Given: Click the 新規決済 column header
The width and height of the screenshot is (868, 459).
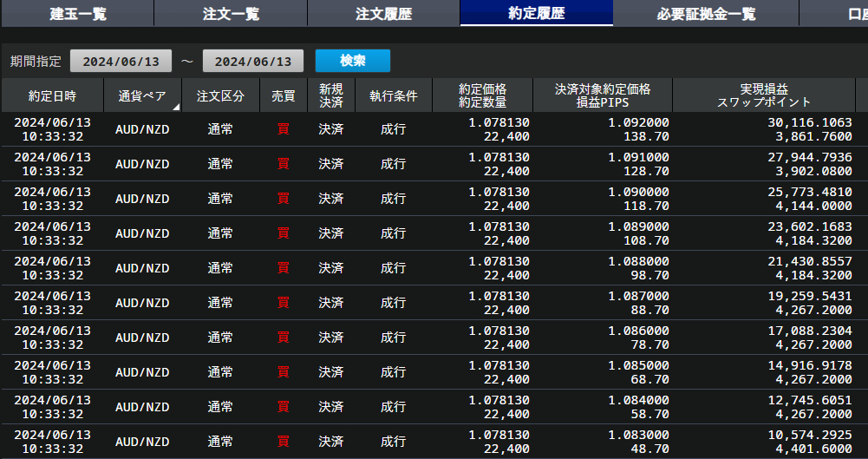Looking at the screenshot, I should [331, 95].
